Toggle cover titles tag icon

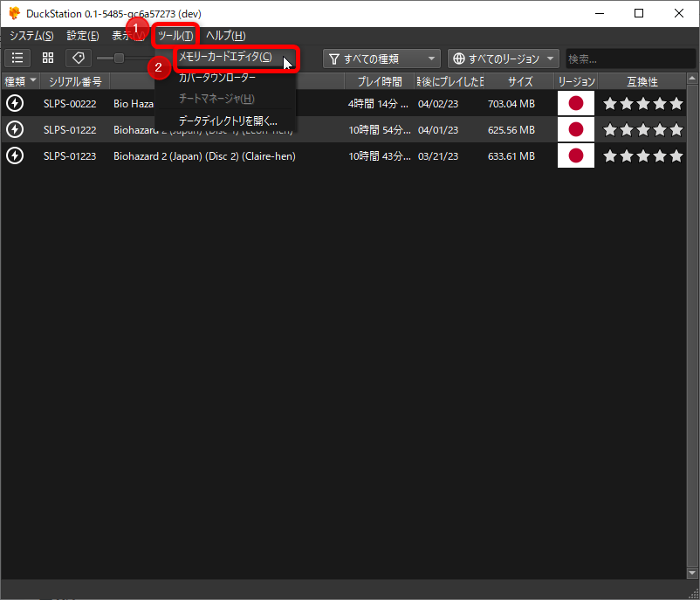[x=79, y=59]
